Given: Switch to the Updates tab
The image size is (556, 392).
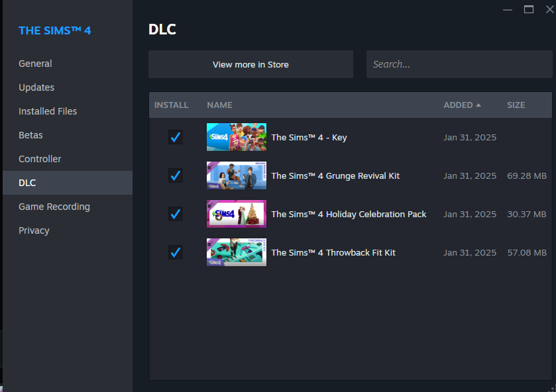Looking at the screenshot, I should pyautogui.click(x=68, y=87).
